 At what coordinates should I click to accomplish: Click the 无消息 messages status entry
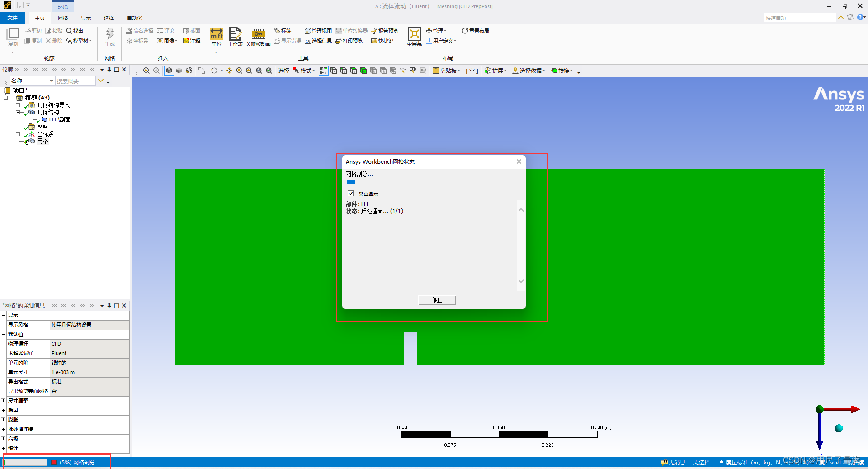673,462
